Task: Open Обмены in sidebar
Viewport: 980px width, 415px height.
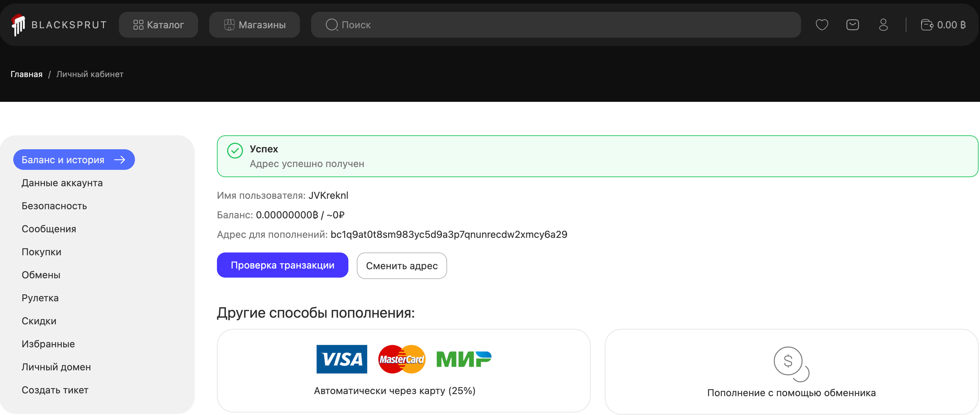Action: 41,275
